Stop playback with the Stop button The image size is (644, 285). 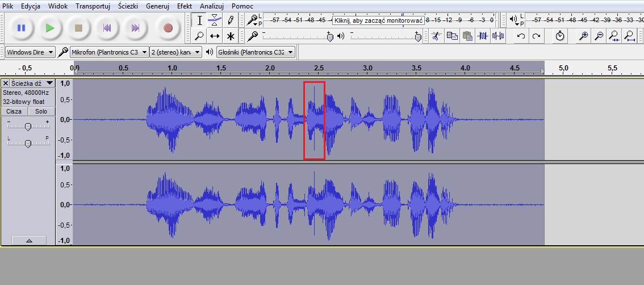point(78,28)
